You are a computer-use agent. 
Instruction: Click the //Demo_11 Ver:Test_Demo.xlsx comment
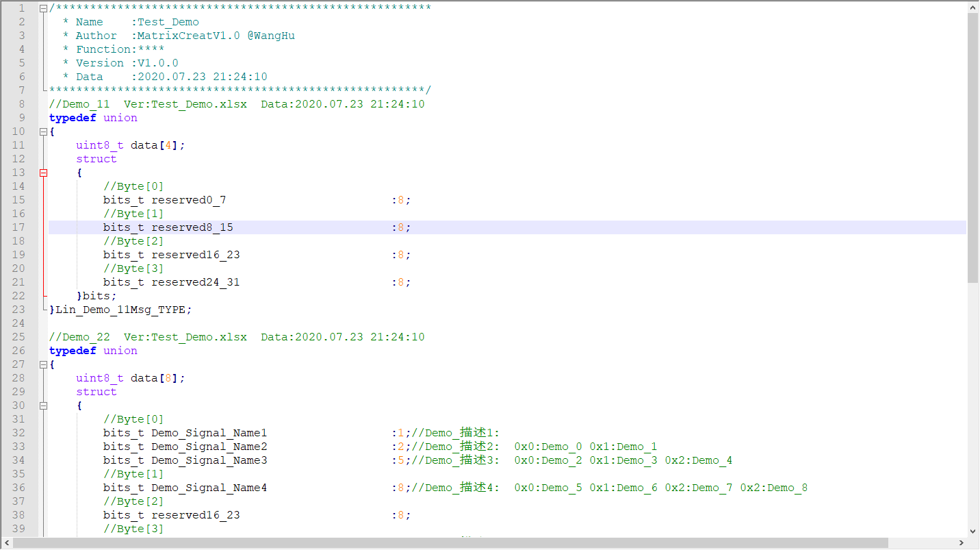(237, 104)
